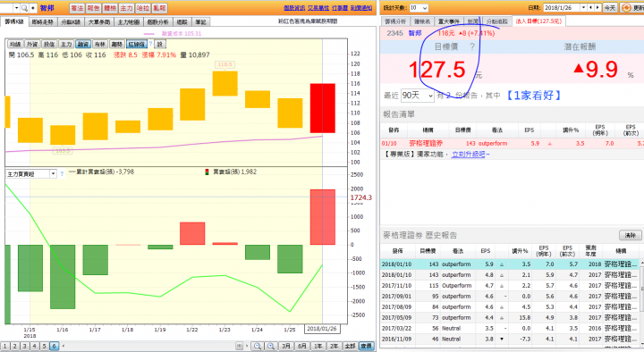Click the 01/10 麥格理證券 report row
Image resolution: width=644 pixels, height=352 pixels.
click(x=512, y=144)
